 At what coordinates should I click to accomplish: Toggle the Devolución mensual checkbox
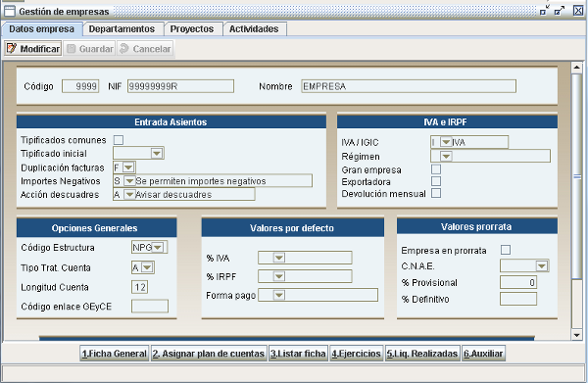pyautogui.click(x=436, y=193)
